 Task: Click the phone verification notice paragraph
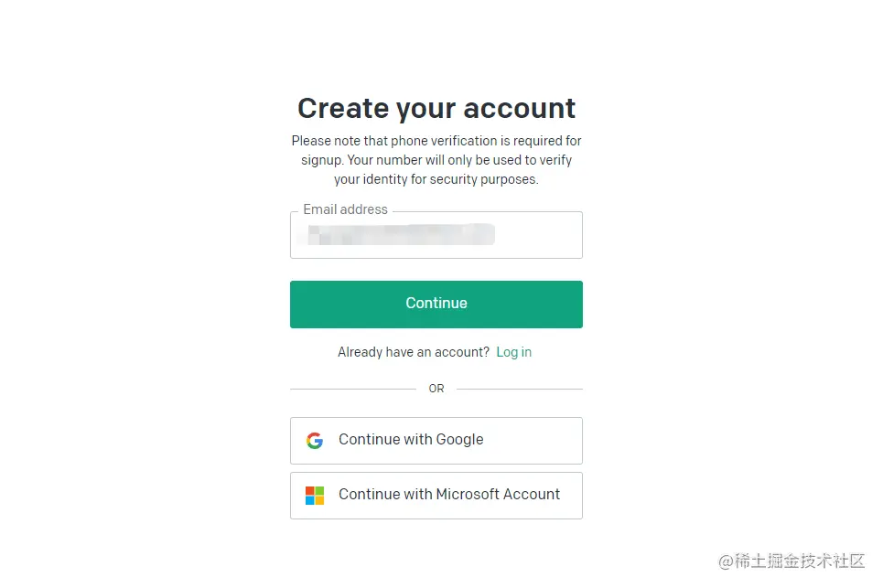436,160
